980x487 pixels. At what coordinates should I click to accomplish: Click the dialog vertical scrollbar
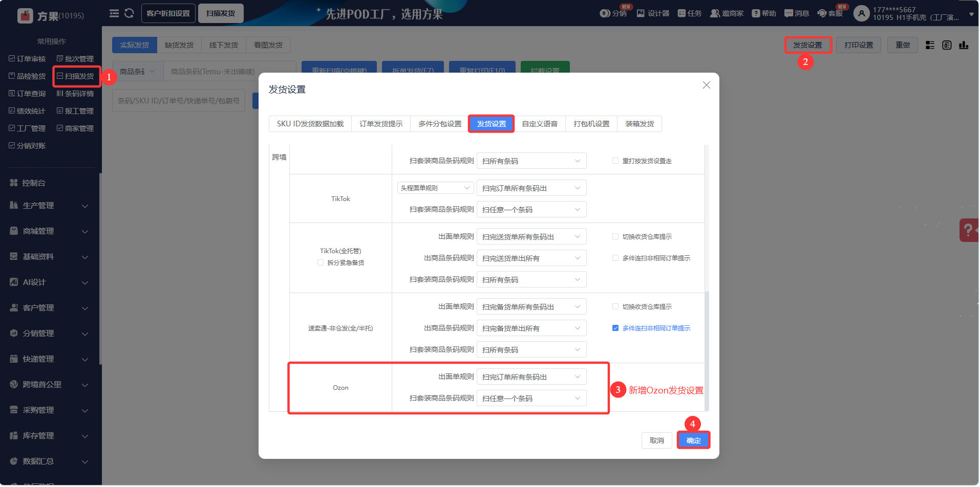707,351
